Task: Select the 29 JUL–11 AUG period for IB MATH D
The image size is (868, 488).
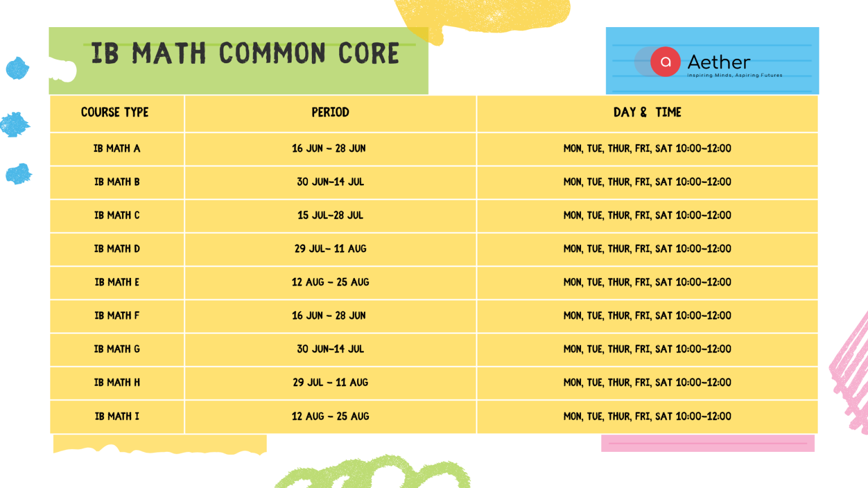Action: pyautogui.click(x=331, y=249)
